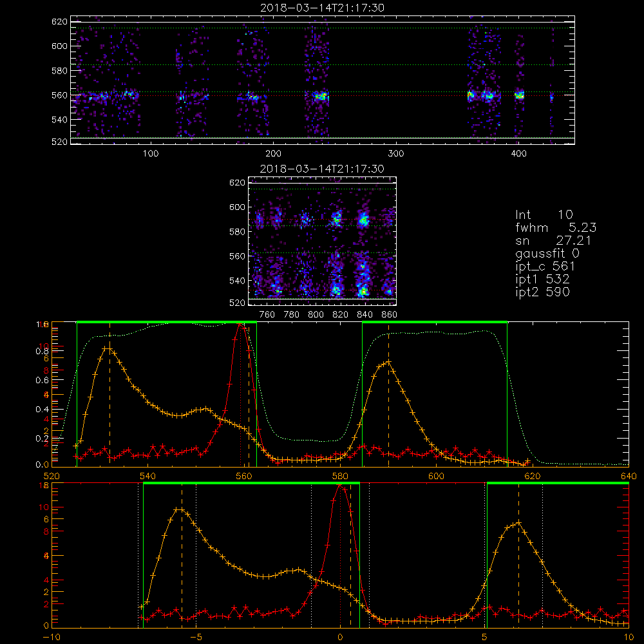Click the timestamp title above the middle image
Viewport: 644px width, 644px height.
(x=322, y=169)
